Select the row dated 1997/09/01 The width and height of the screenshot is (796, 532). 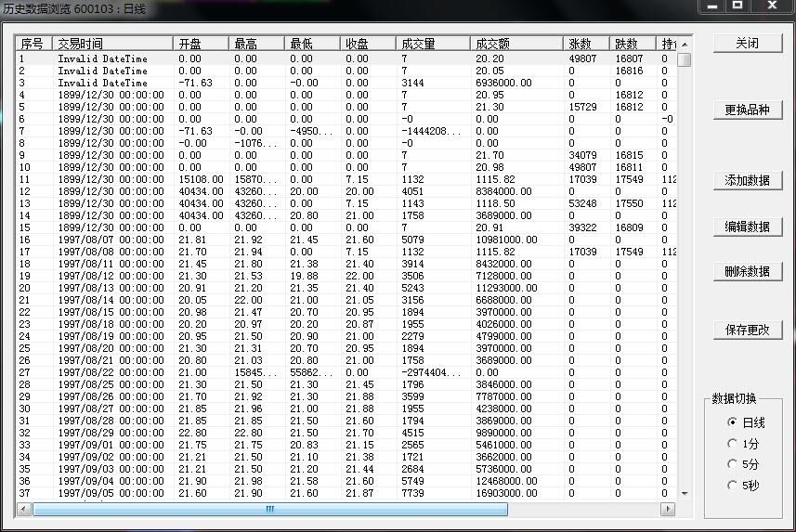346,446
